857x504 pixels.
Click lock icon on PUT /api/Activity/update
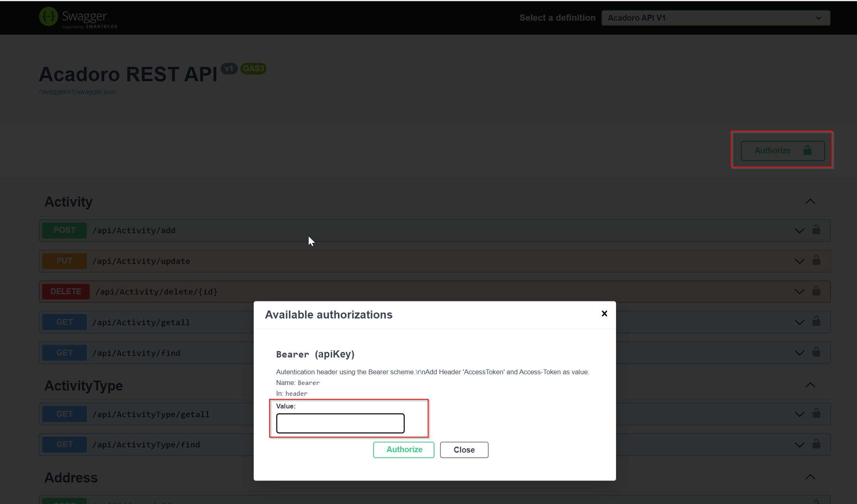click(816, 260)
